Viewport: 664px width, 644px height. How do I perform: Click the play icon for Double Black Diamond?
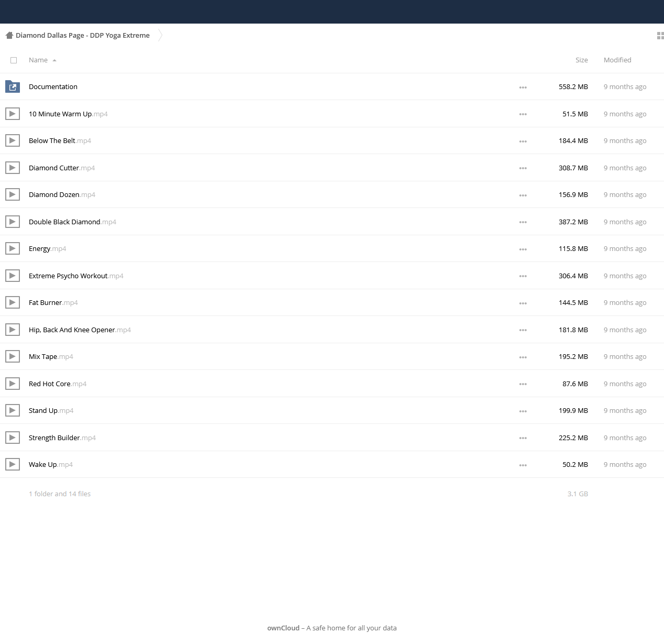point(13,222)
